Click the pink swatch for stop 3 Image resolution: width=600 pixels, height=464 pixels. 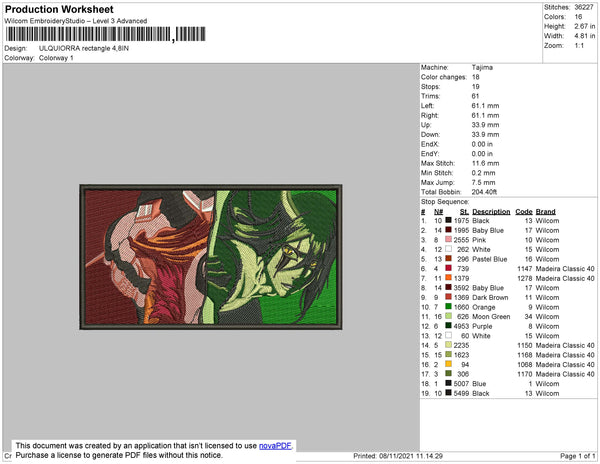point(448,240)
